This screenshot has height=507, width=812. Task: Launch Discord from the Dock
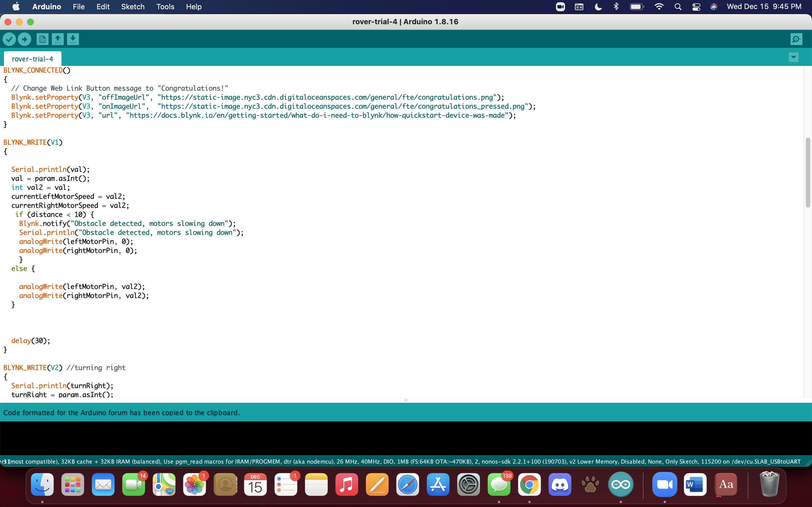coord(560,484)
